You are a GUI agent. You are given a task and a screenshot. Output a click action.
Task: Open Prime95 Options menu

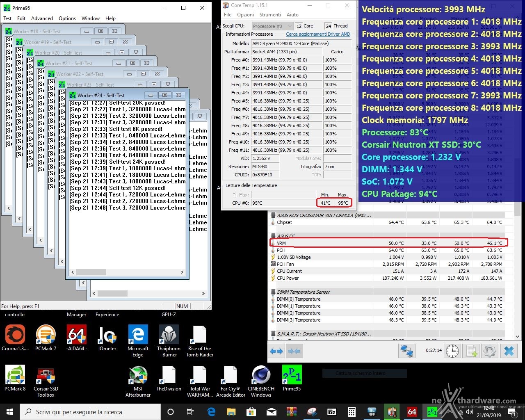(67, 18)
